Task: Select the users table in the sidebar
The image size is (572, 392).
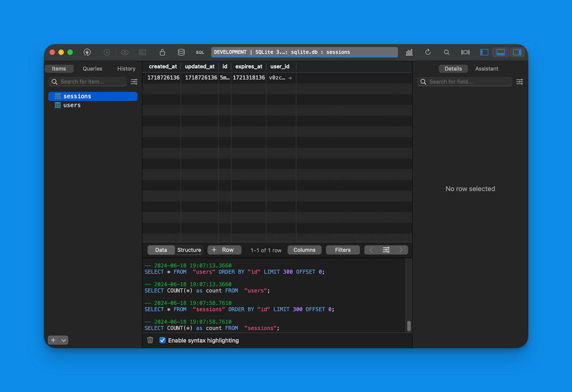Action: pyautogui.click(x=71, y=105)
